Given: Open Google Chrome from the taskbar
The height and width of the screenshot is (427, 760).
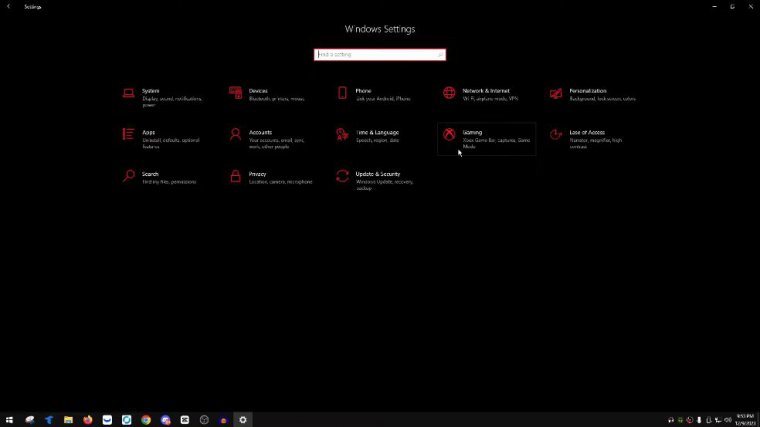Looking at the screenshot, I should tap(146, 420).
